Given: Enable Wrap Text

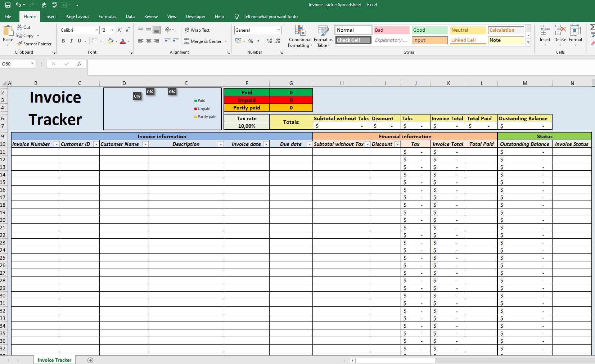Looking at the screenshot, I should click(x=197, y=30).
